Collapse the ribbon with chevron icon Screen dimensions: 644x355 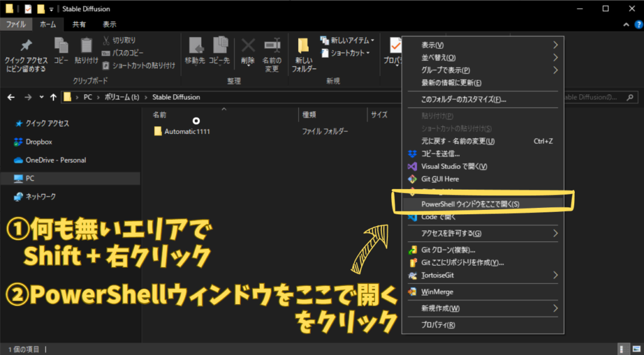(626, 25)
